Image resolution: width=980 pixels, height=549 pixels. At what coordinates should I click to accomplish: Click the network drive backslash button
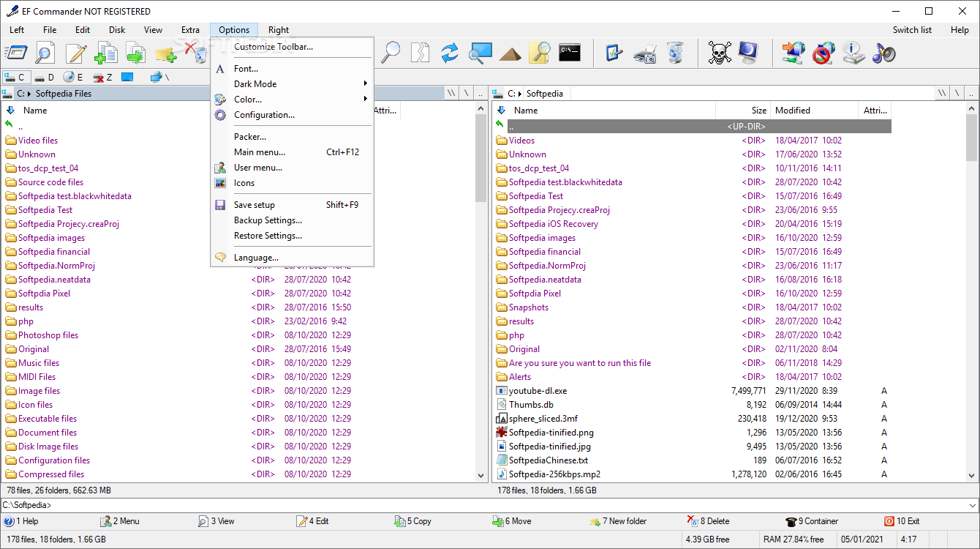coord(160,77)
